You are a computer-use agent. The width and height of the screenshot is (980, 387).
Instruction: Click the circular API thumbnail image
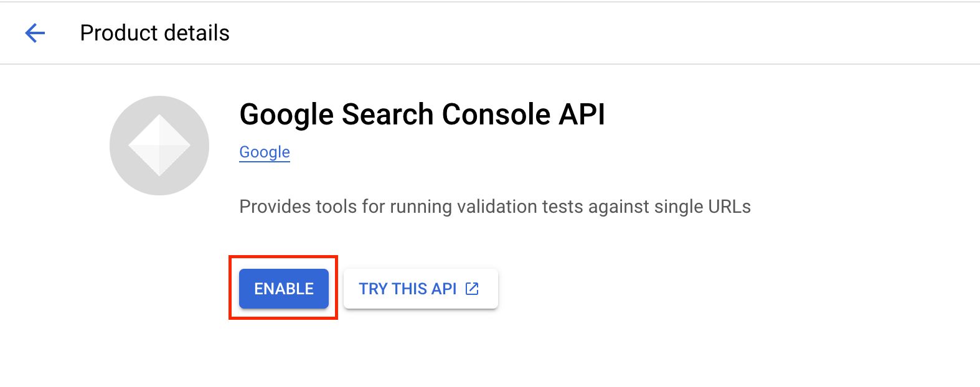pos(159,146)
